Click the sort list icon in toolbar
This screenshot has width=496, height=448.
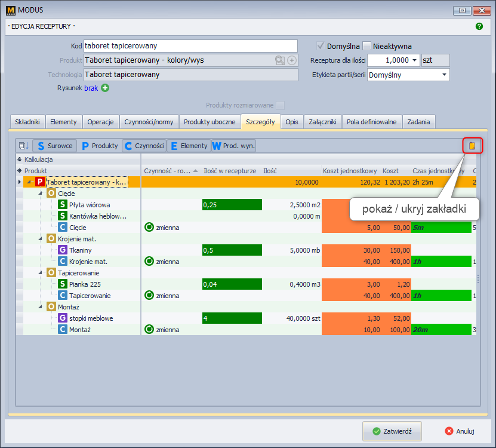coord(23,146)
